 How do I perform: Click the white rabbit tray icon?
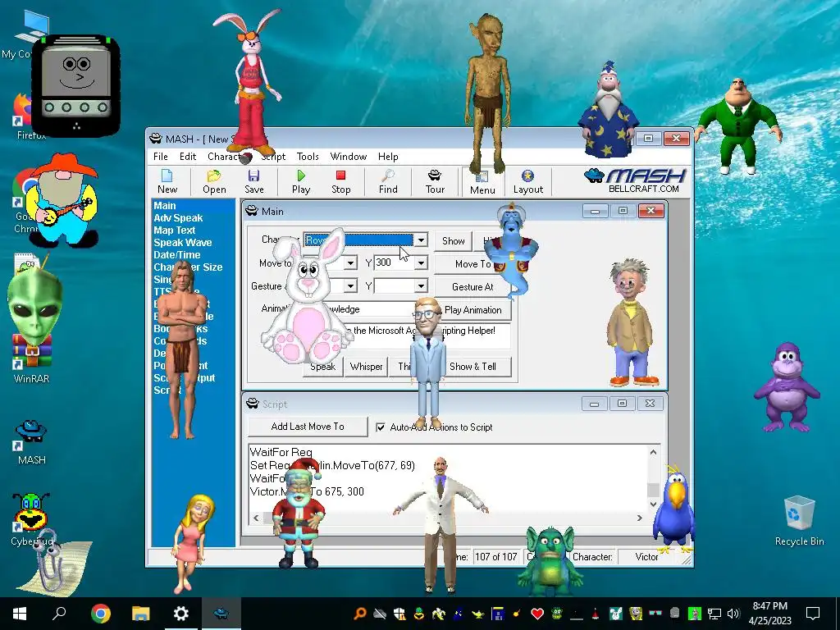coord(616,614)
